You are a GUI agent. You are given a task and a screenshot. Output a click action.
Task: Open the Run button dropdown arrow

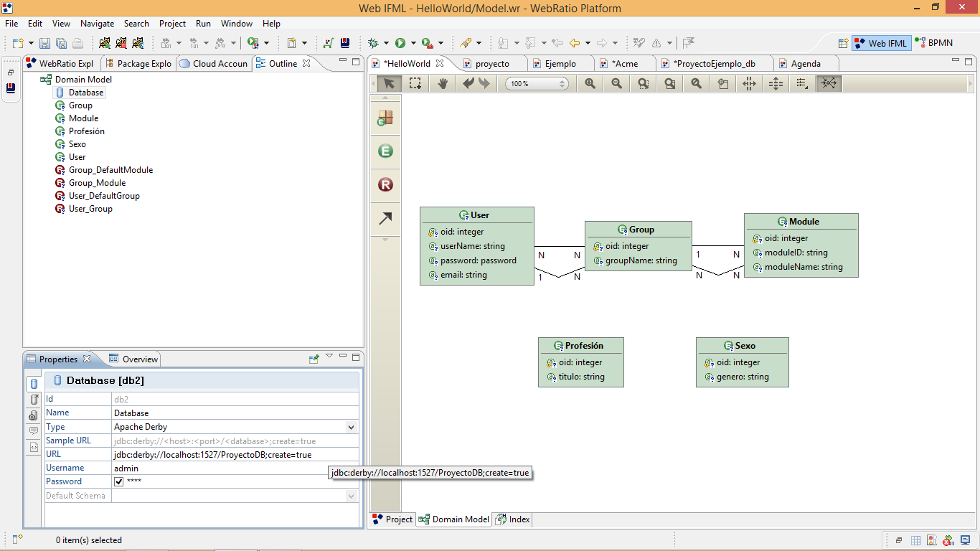(413, 43)
